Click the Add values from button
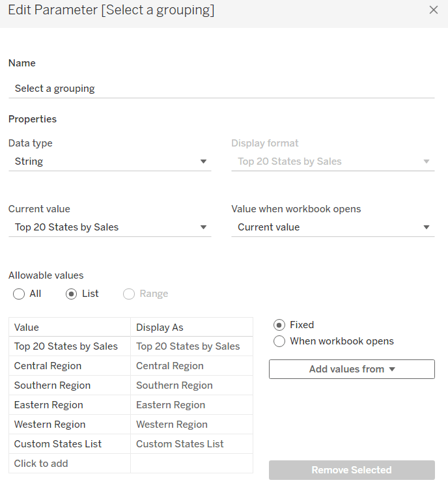This screenshot has width=448, height=489. pos(352,369)
